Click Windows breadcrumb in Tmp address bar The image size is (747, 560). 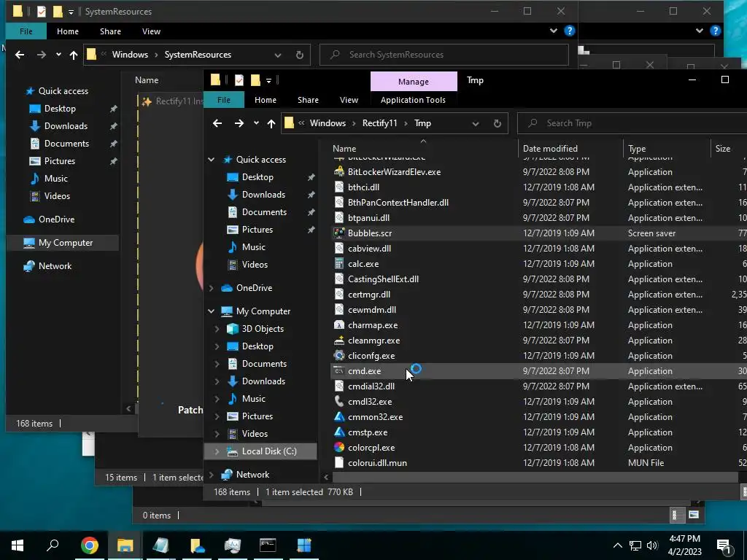coord(328,123)
